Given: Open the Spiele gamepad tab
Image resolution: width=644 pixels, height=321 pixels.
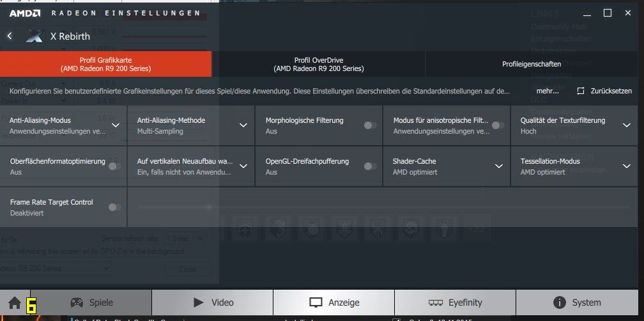Looking at the screenshot, I should pyautogui.click(x=91, y=302).
